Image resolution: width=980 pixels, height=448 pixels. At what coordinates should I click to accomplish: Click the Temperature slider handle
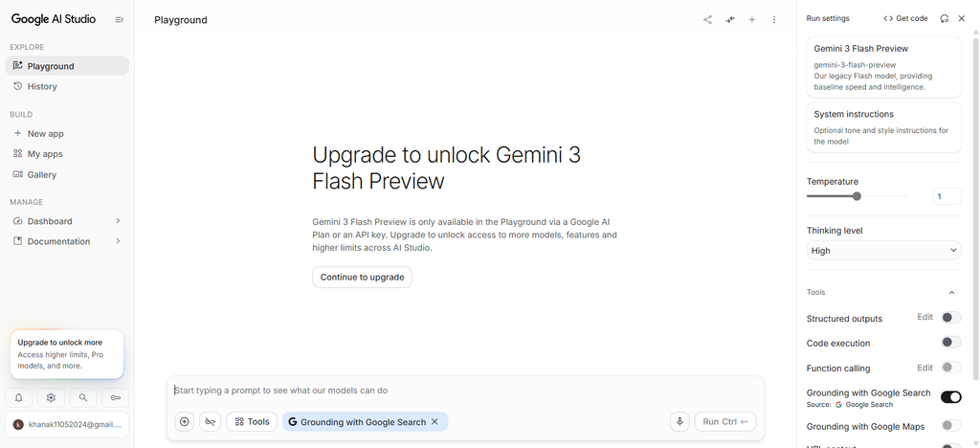tap(857, 196)
